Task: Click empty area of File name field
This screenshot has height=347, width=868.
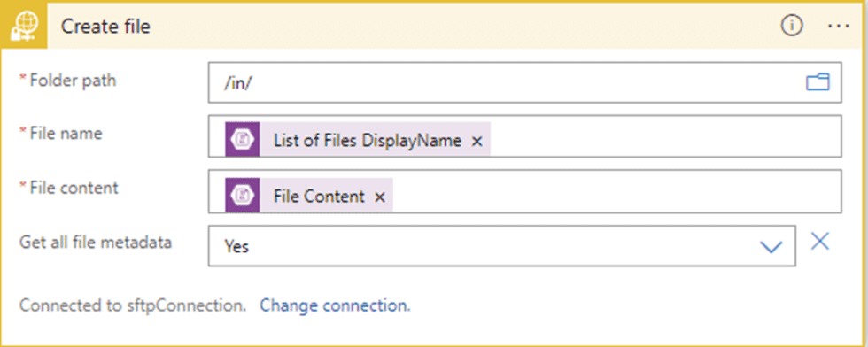Action: 664,136
